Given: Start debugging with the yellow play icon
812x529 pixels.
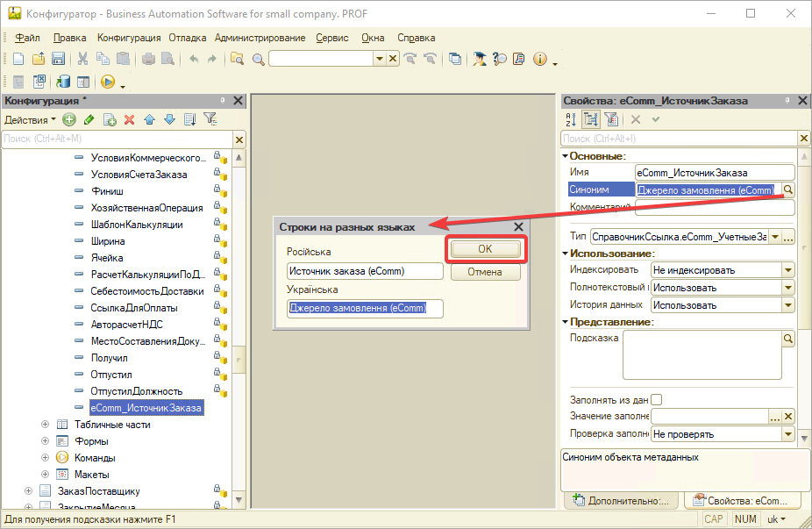Looking at the screenshot, I should 107,82.
